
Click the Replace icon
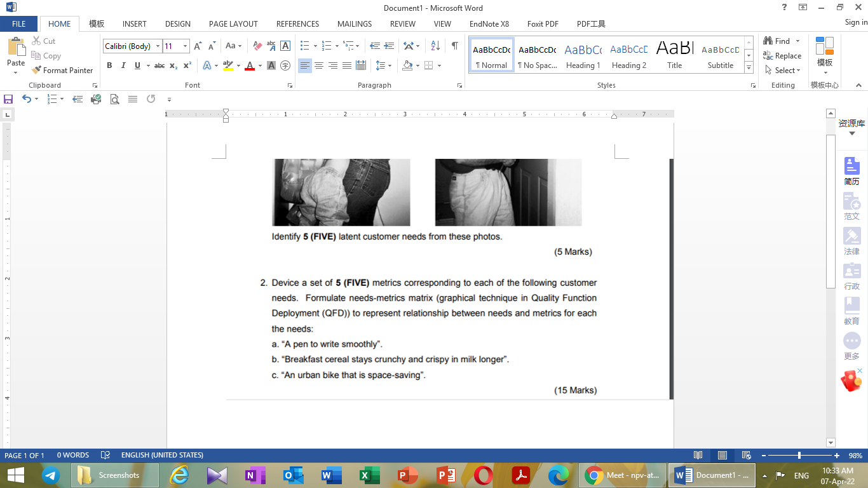pos(782,55)
